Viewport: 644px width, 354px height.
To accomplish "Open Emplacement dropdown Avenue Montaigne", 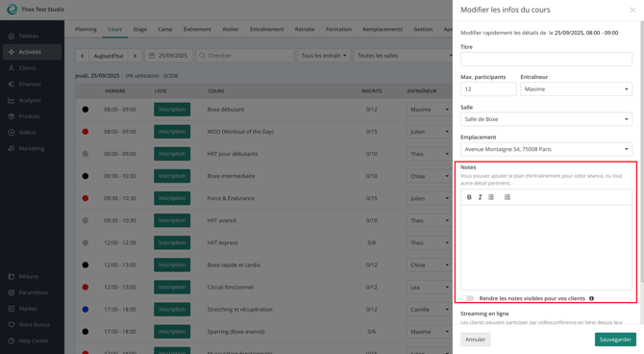I will click(x=546, y=149).
